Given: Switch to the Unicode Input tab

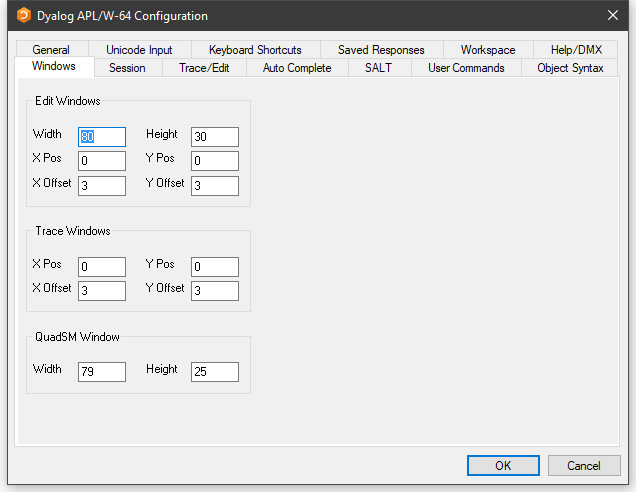Looking at the screenshot, I should click(139, 50).
